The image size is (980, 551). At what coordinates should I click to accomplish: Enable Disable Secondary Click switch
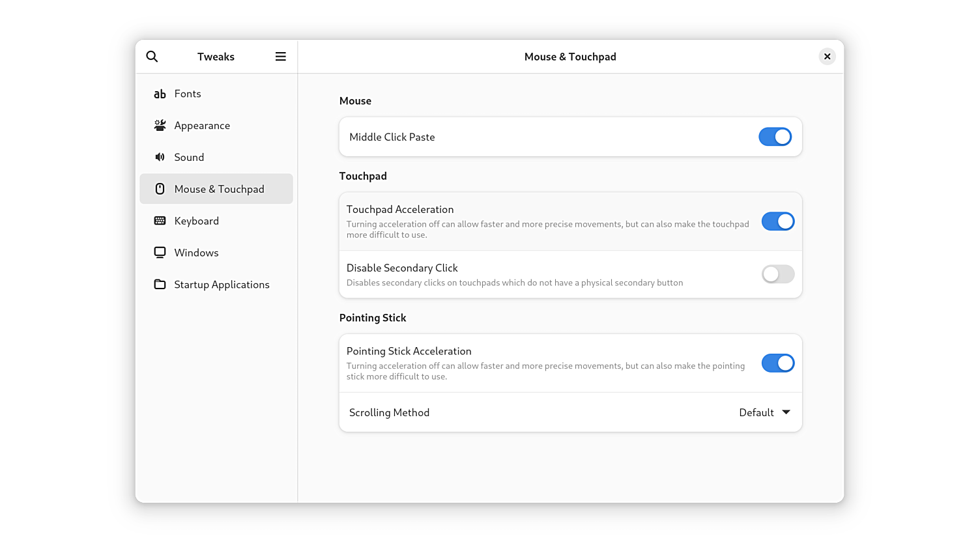(777, 274)
